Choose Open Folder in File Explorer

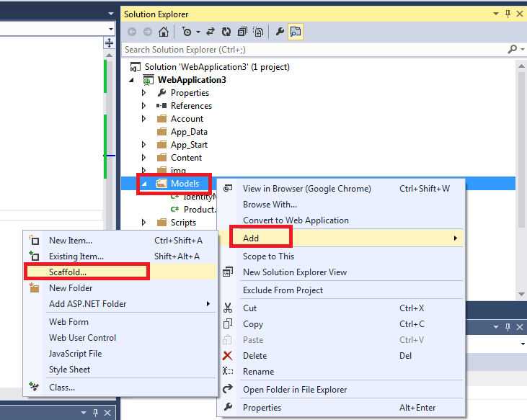(x=341, y=390)
